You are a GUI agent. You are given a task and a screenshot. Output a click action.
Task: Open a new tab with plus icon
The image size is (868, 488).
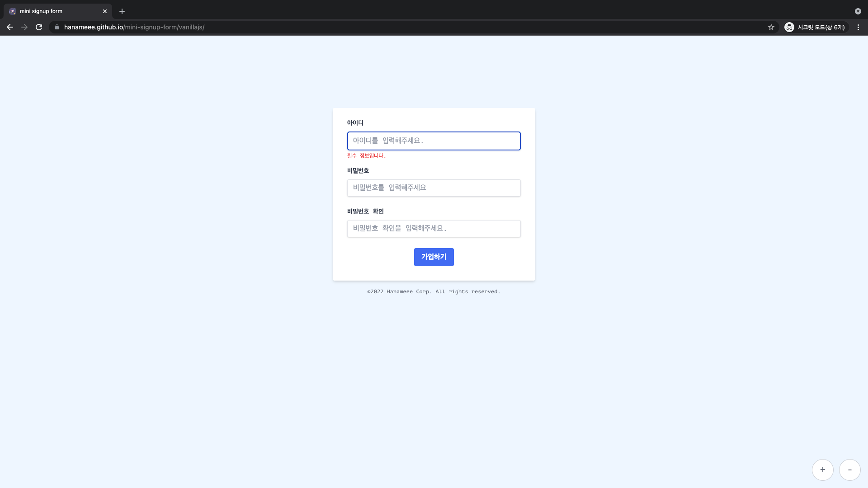122,11
